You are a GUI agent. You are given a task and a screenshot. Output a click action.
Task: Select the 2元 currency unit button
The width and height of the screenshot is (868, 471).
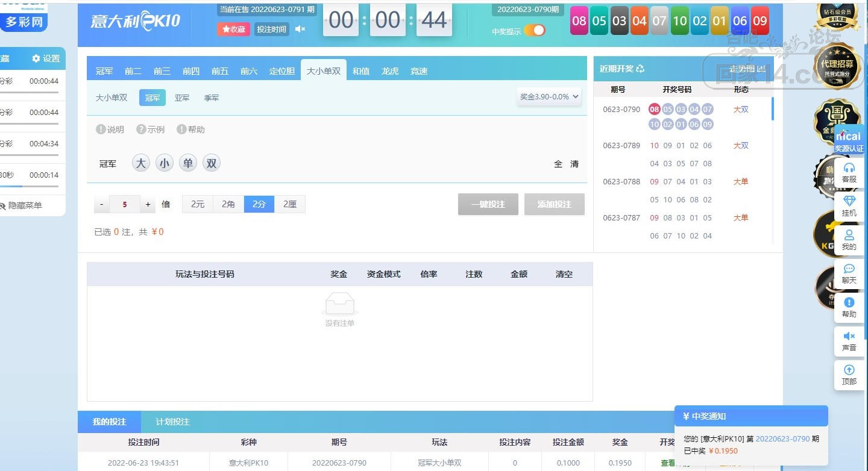point(198,204)
